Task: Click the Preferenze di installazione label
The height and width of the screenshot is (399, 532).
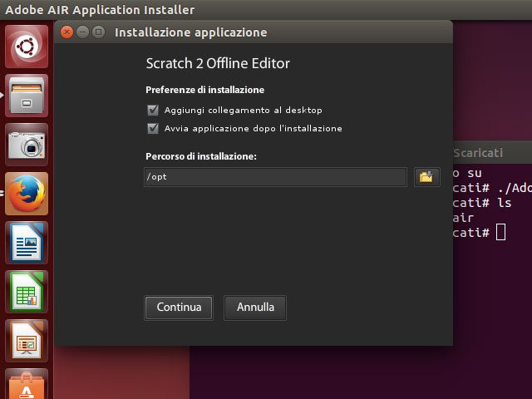Action: coord(205,90)
